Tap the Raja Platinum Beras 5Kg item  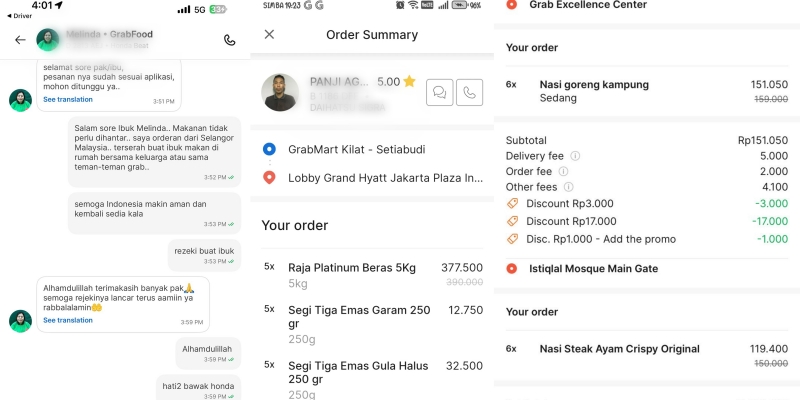(372, 274)
